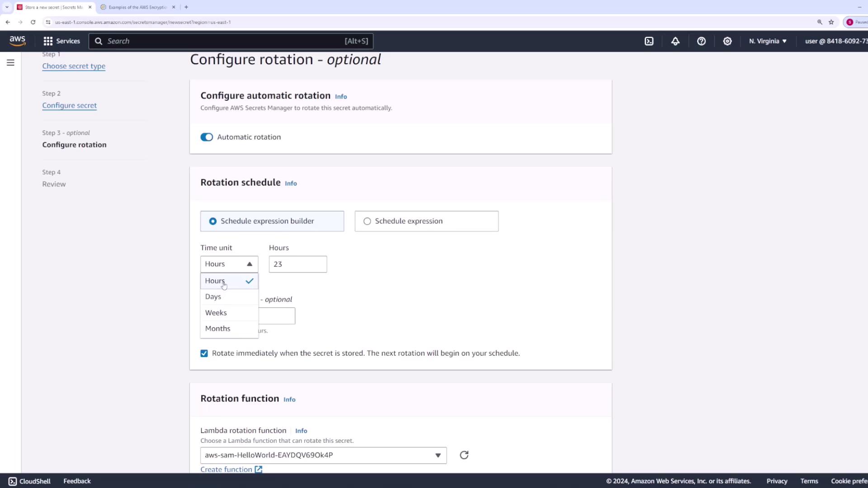
Task: Click the Hours value input field
Action: 297,264
